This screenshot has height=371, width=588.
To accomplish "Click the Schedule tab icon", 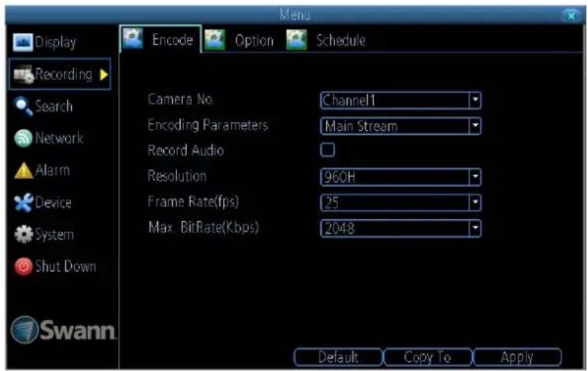I will pos(297,40).
